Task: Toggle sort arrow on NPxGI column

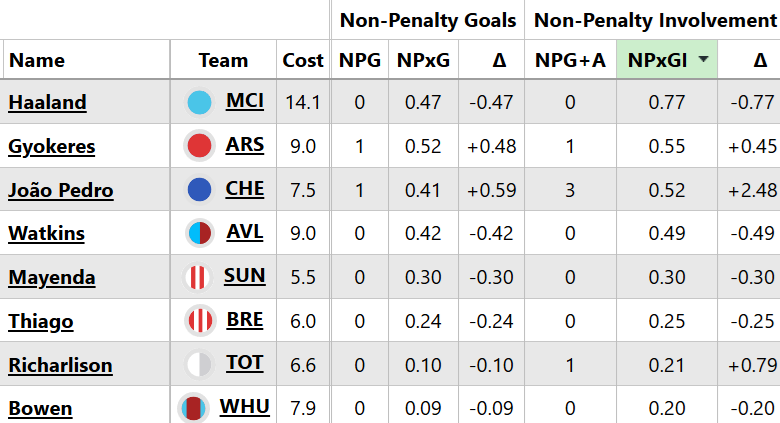Action: pos(704,61)
